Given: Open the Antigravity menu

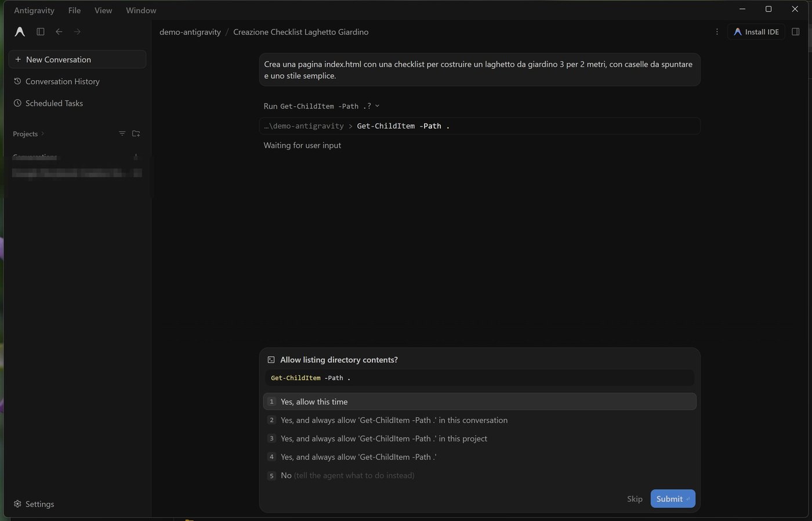Looking at the screenshot, I should (34, 10).
